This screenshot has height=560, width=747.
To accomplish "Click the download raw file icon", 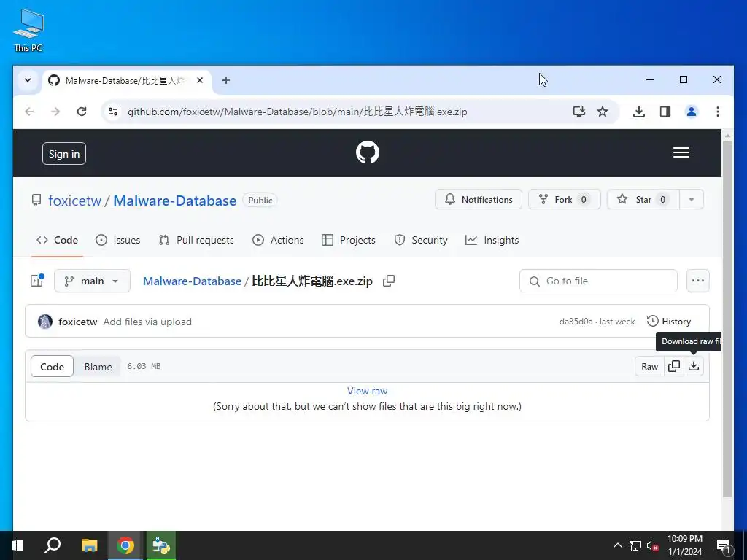I will pos(694,366).
